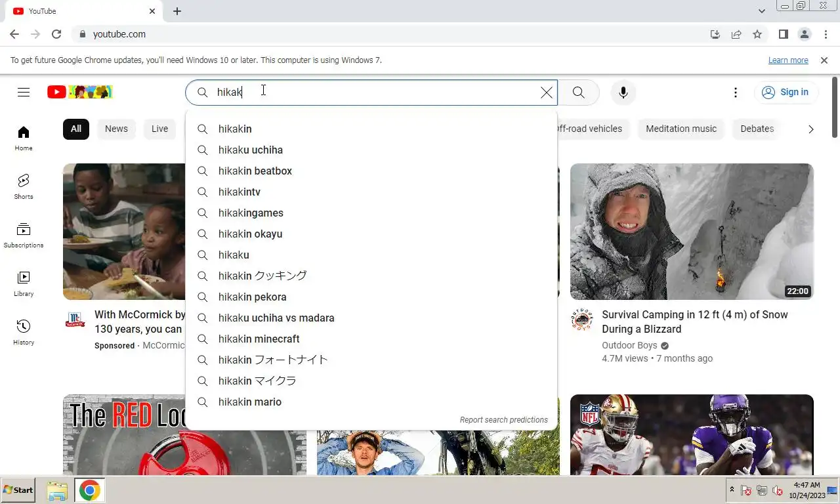Choose the suggestion "hikakin okayu"
The image size is (840, 504).
coord(371,234)
